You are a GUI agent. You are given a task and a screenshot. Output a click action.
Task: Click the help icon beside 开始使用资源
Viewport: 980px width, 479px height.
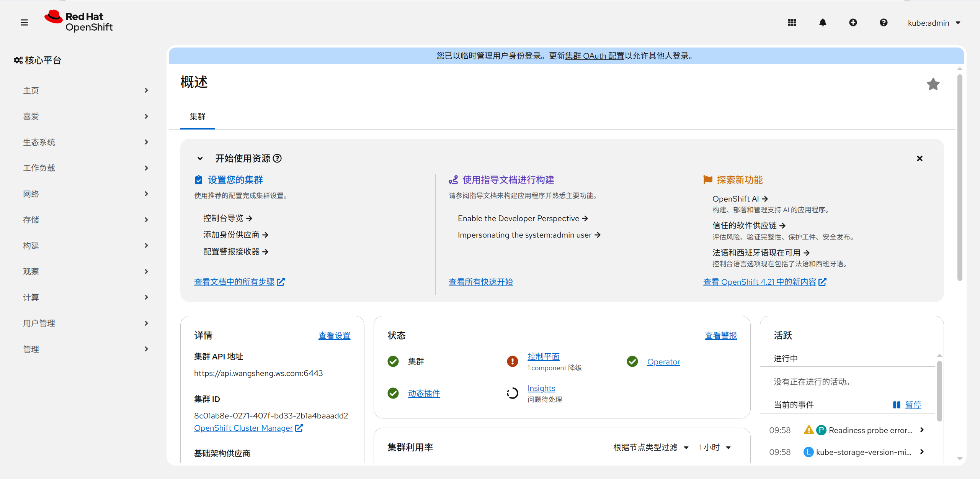277,158
